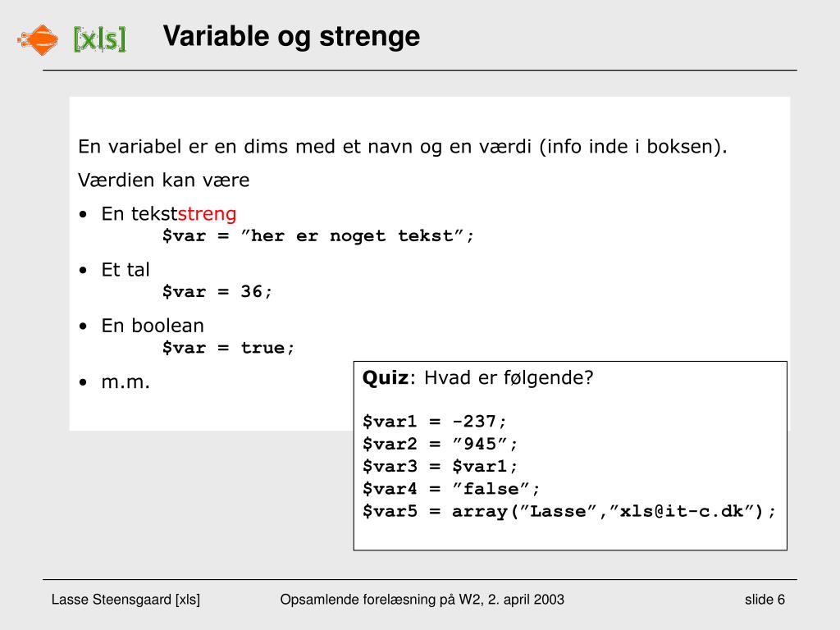The height and width of the screenshot is (630, 840).
Task: Click the slide 6 number in footer
Action: click(x=765, y=600)
